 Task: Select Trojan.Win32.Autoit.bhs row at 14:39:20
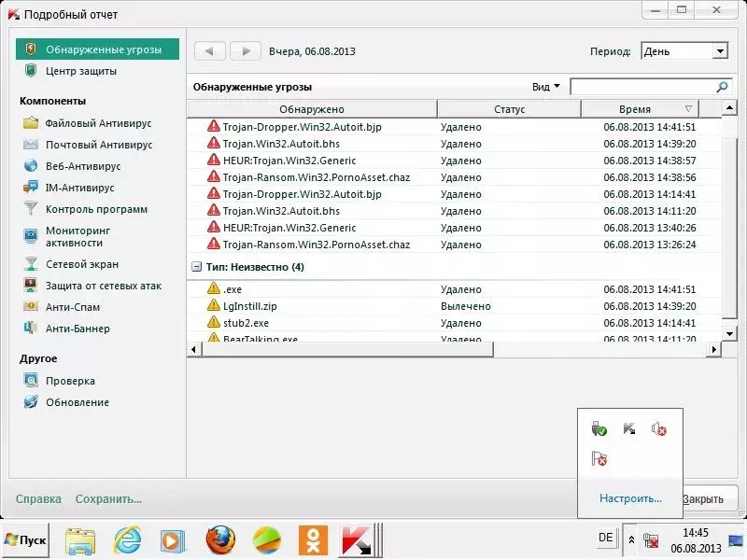point(455,144)
